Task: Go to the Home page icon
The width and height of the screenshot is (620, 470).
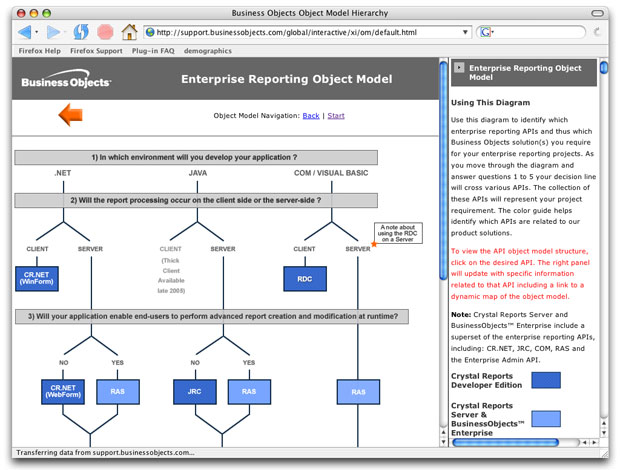Action: 129,32
